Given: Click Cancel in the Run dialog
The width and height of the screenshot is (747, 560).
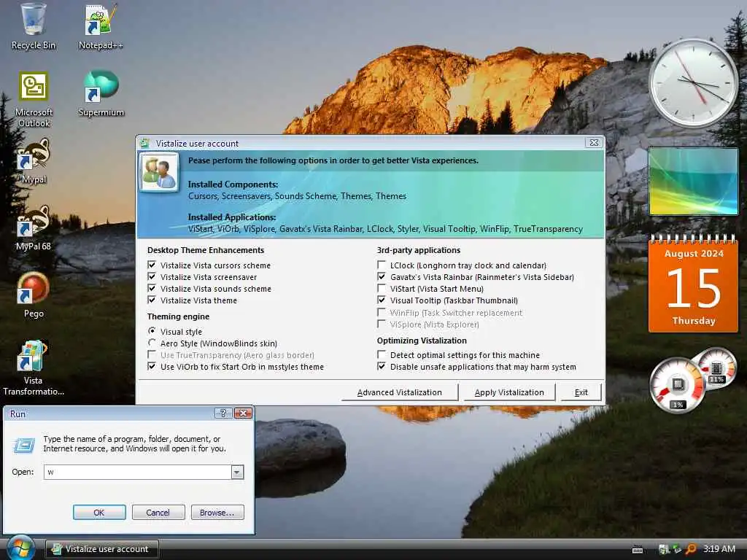Looking at the screenshot, I should (158, 513).
